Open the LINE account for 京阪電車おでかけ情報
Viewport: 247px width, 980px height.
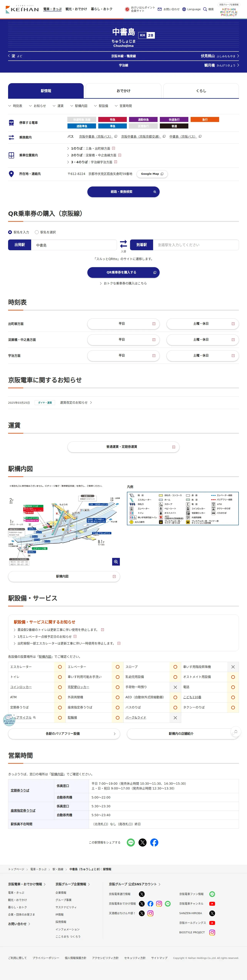click(168, 904)
